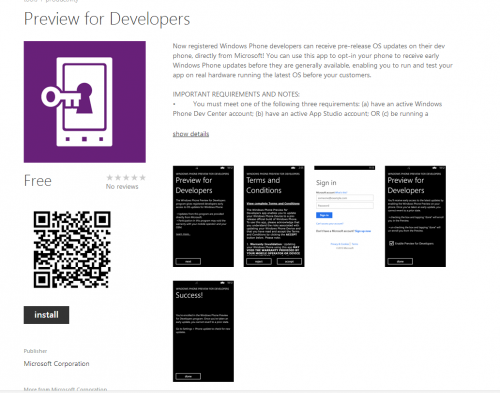Click the No reviews text
Screen dimensions: 500x393
(122, 187)
